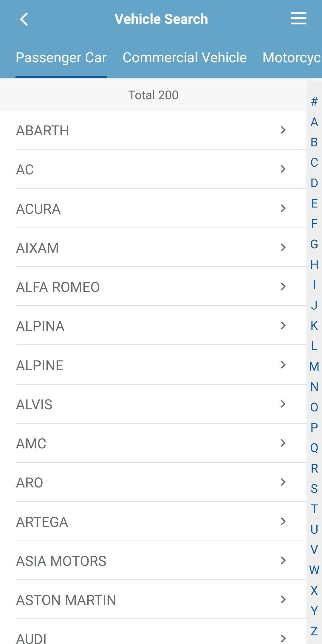
Task: Tap the arrow beside ACURA
Action: 283,208
